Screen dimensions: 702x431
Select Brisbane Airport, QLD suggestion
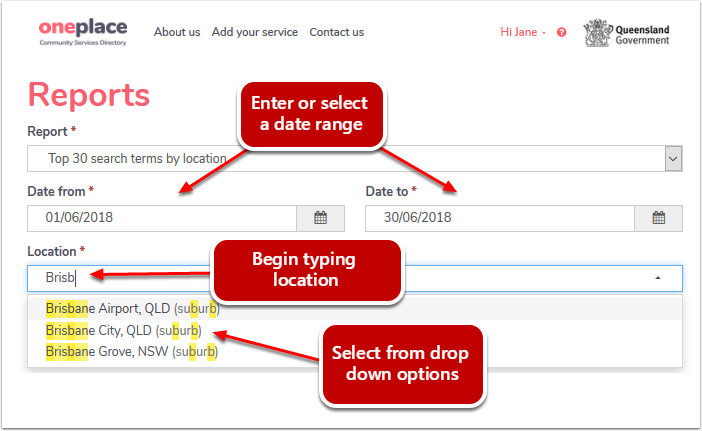[355, 308]
